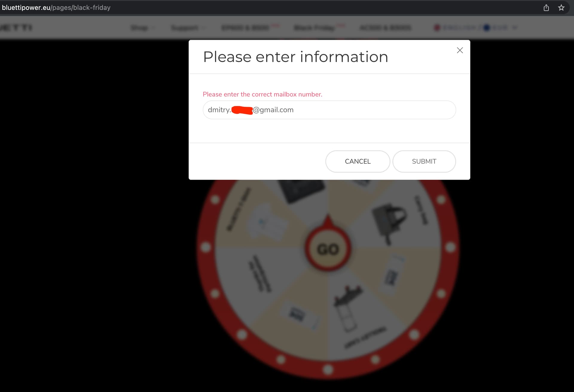Focus the email address input field
The width and height of the screenshot is (574, 392).
click(329, 110)
